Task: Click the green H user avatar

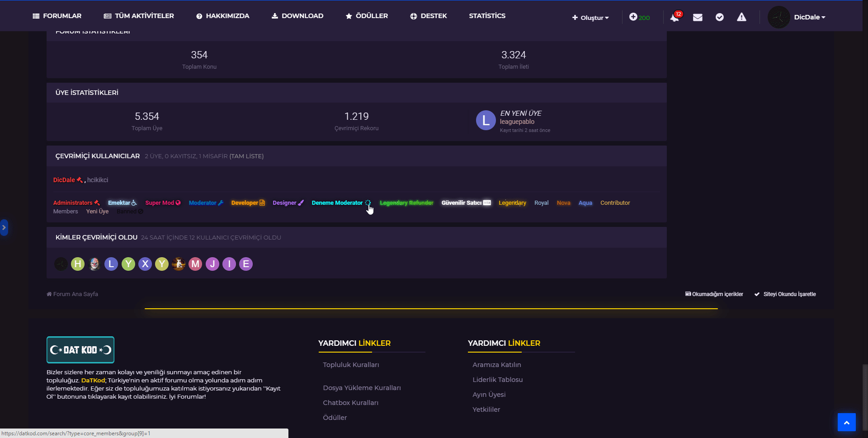Action: (78, 264)
